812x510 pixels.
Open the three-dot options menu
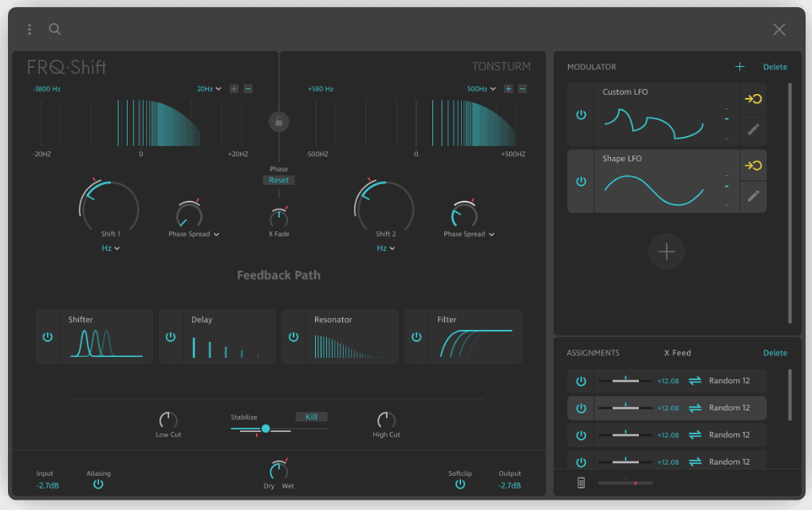[30, 29]
